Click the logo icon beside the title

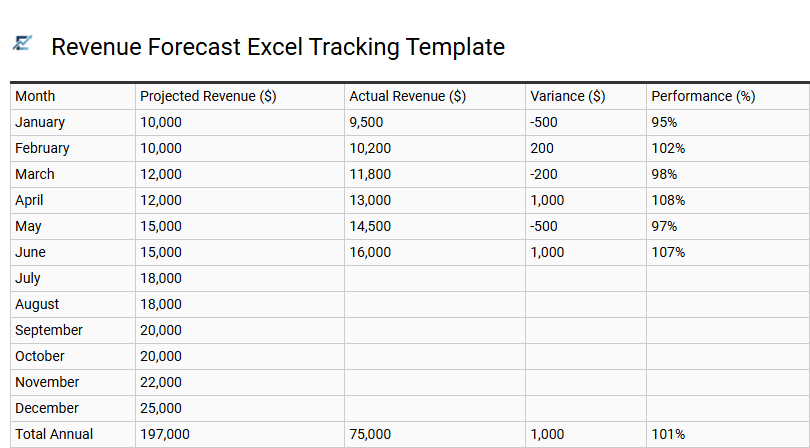[x=22, y=43]
